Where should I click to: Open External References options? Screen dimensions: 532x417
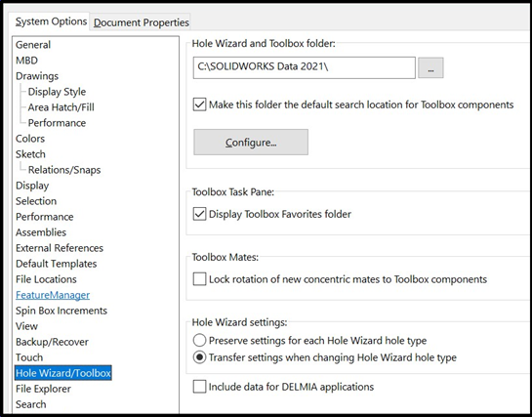click(x=60, y=248)
